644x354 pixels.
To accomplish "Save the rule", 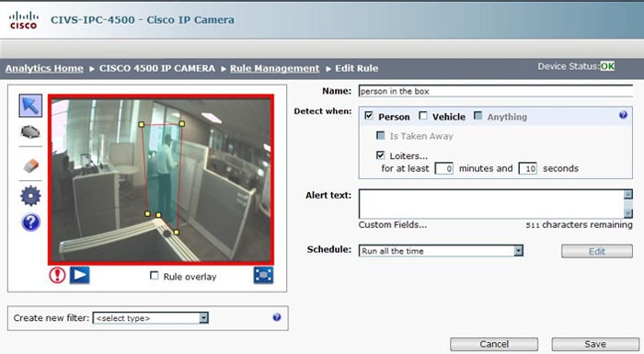I will pyautogui.click(x=595, y=344).
